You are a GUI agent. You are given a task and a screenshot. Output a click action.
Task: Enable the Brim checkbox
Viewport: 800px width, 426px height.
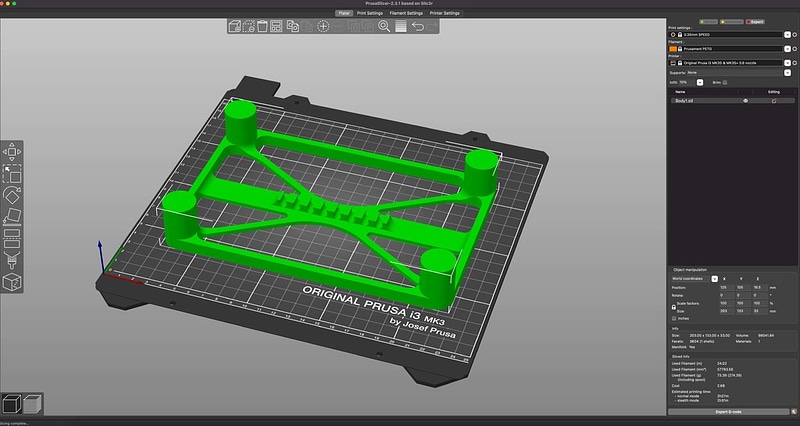click(725, 82)
